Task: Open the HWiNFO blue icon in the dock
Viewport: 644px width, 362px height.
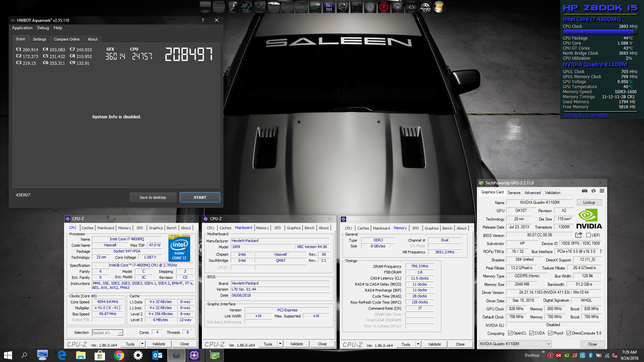Action: [329, 7]
